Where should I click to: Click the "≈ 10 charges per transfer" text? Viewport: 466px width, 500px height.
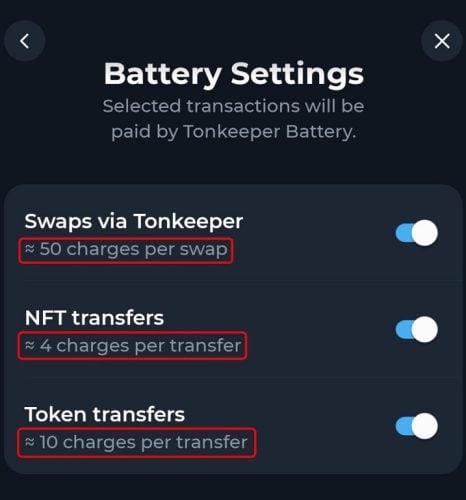(x=136, y=443)
